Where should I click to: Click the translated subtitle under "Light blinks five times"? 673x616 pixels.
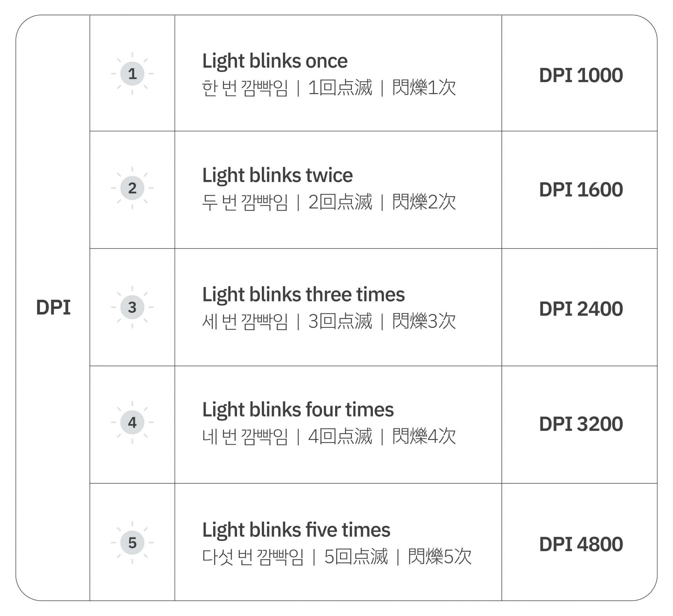coord(336,557)
